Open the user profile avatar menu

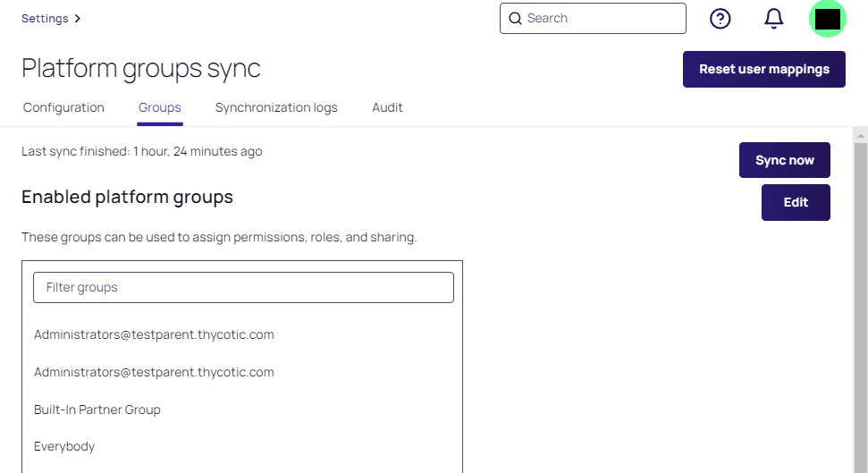coord(827,19)
